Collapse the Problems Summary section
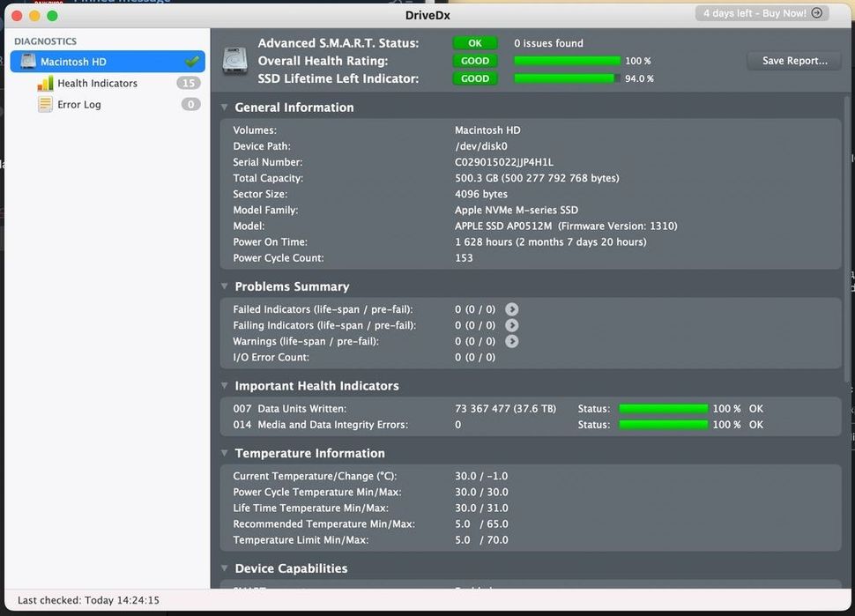This screenshot has height=616, width=855. (224, 286)
